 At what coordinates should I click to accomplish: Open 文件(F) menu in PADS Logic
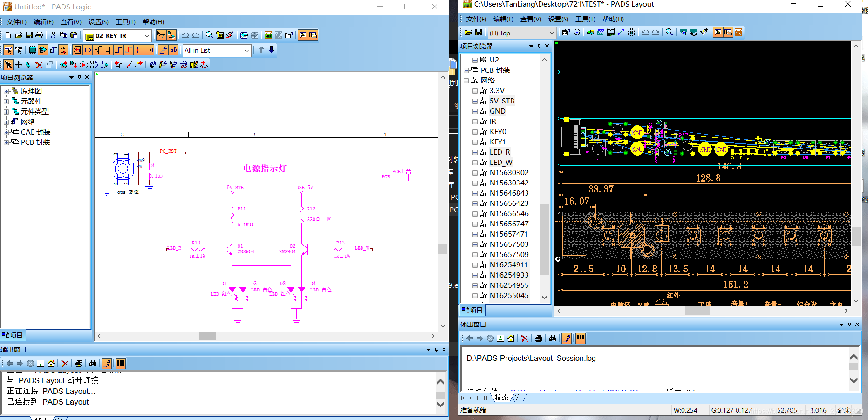[x=16, y=22]
